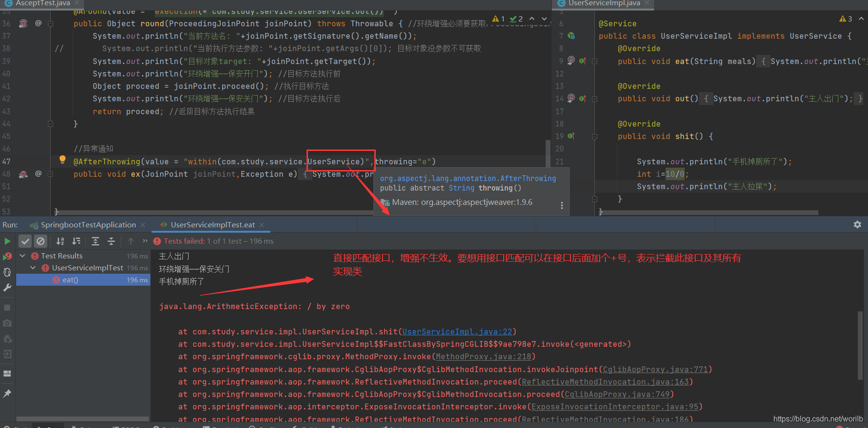
Task: Click the 3 warnings indicator in UserServiceImpl editor
Action: (846, 19)
